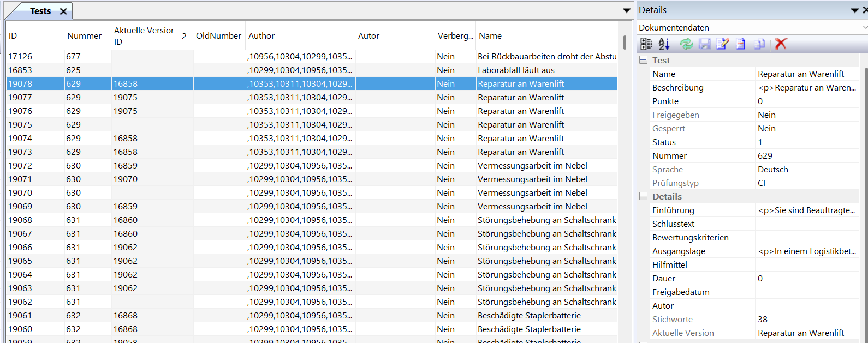The height and width of the screenshot is (343, 868).
Task: Delete entry using red X icon
Action: [x=781, y=44]
